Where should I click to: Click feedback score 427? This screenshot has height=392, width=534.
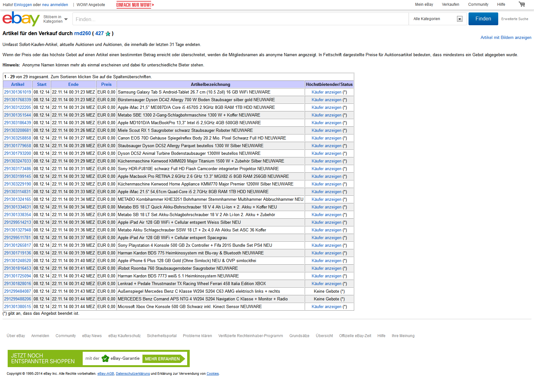(99, 33)
